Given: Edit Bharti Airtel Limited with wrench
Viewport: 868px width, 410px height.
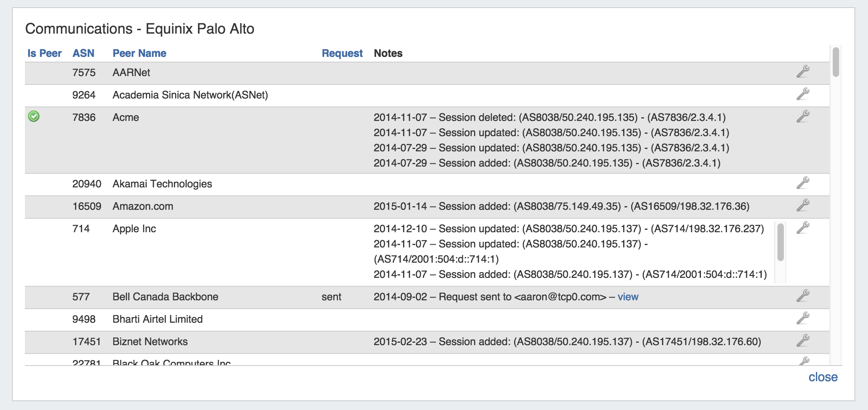Looking at the screenshot, I should click(x=803, y=319).
